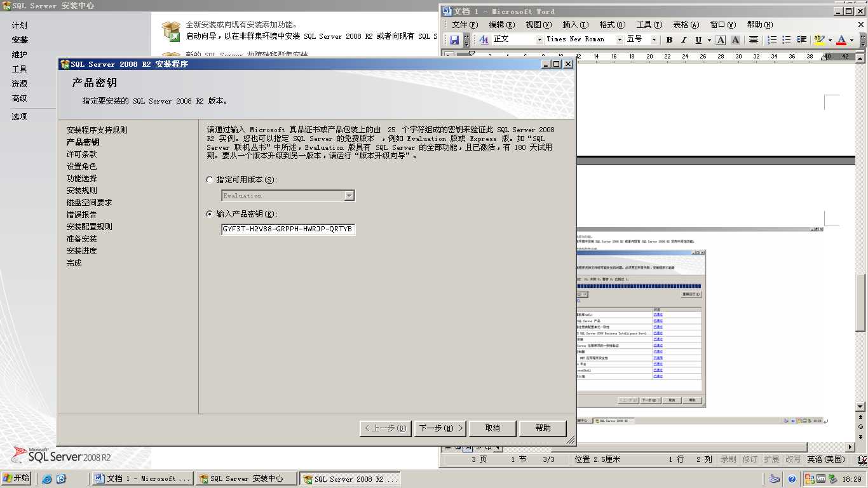Click the Word document icon in title bar
This screenshot has height=488, width=868.
447,11
